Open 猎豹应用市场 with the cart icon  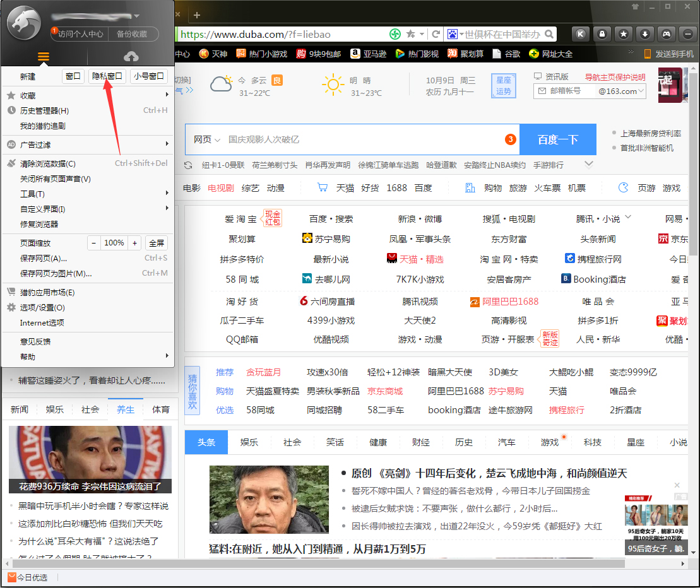click(10, 290)
